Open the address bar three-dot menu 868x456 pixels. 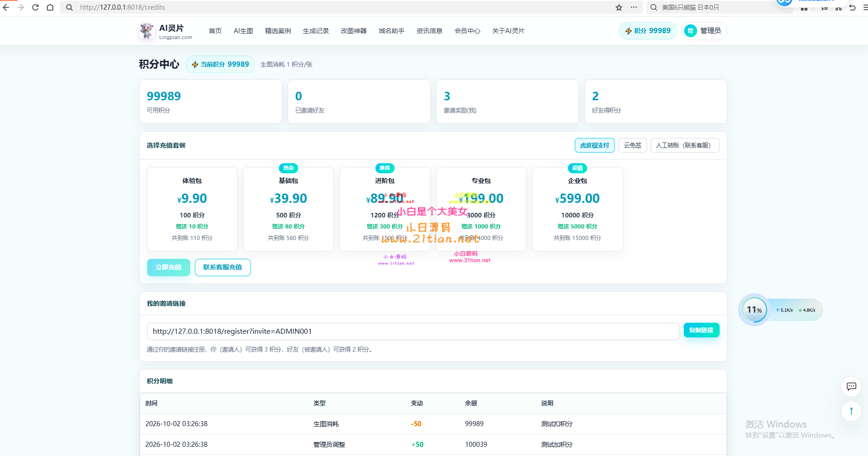coord(634,7)
